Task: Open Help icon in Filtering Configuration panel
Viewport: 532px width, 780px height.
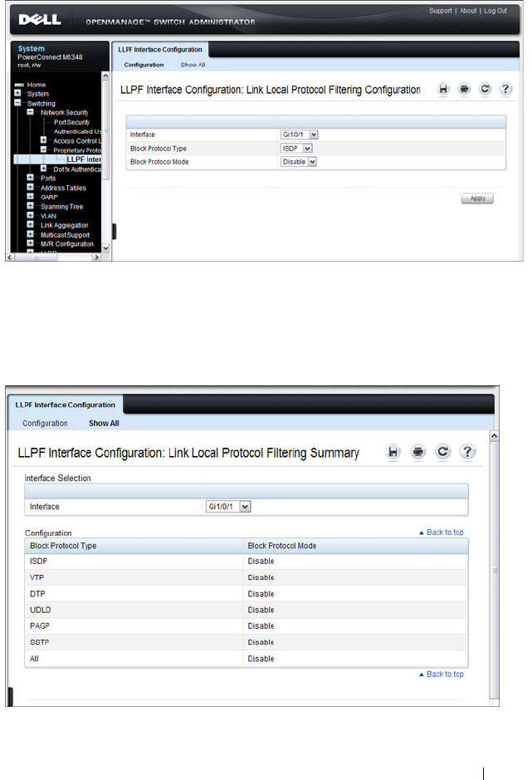Action: [505, 89]
